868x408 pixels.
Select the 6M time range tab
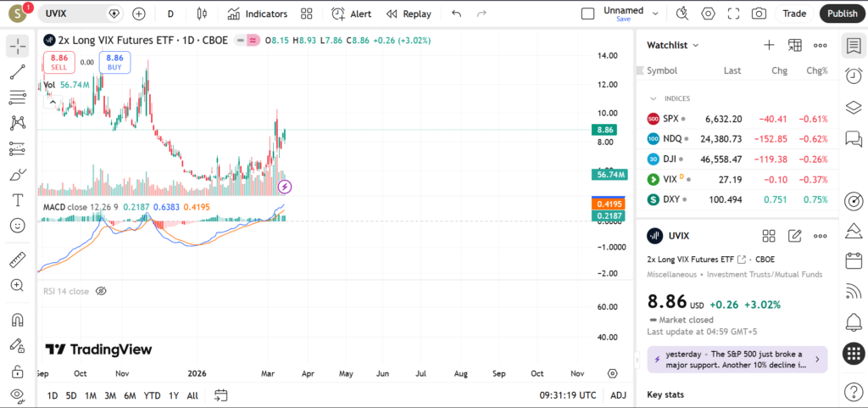point(130,395)
